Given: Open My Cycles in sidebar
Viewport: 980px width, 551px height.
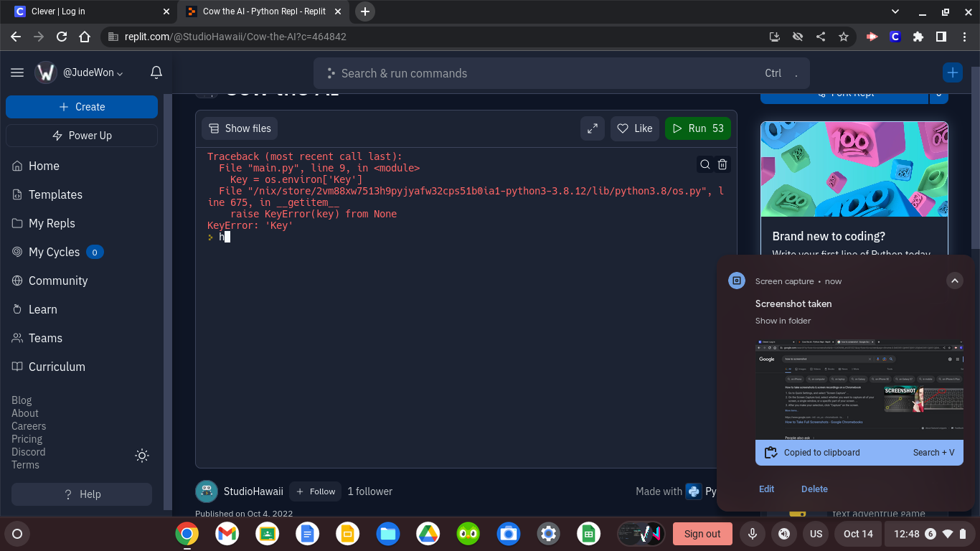Looking at the screenshot, I should point(57,252).
